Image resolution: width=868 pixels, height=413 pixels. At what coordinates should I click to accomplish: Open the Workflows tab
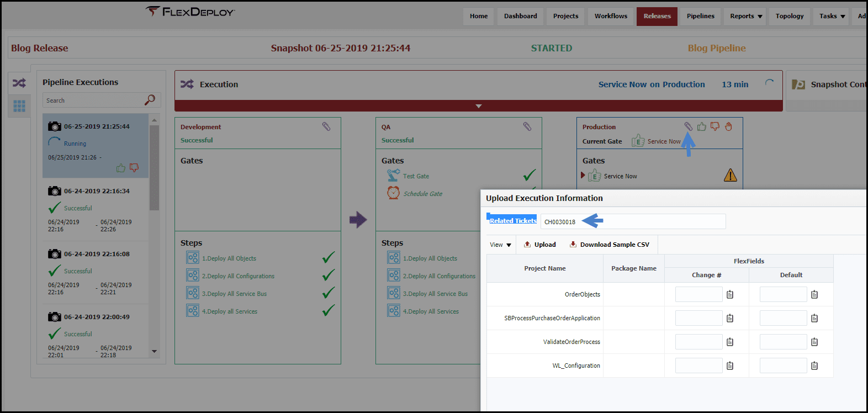[611, 16]
